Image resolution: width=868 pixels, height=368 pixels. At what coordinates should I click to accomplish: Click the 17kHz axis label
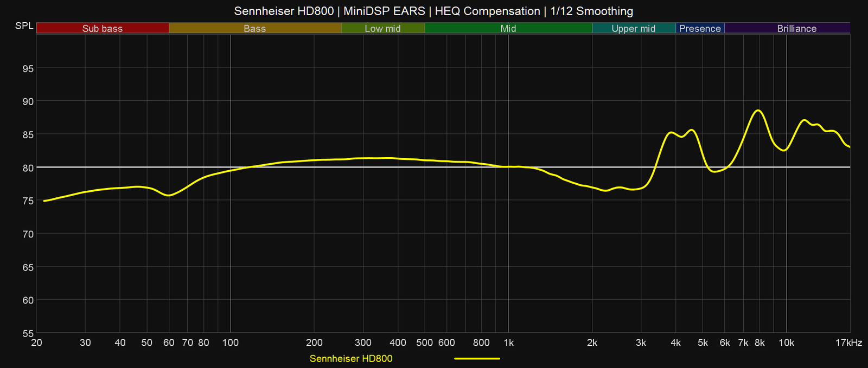848,343
